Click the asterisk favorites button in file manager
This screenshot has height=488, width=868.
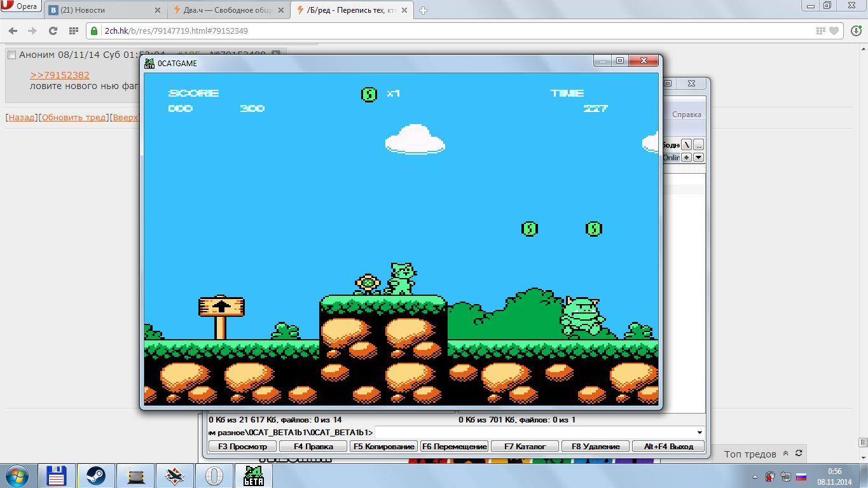(687, 157)
